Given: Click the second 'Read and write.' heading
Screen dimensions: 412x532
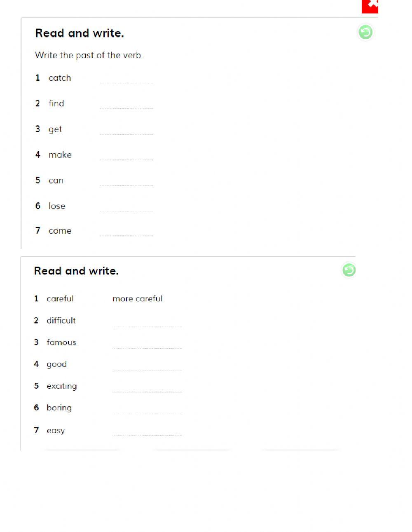Looking at the screenshot, I should pyautogui.click(x=76, y=271).
